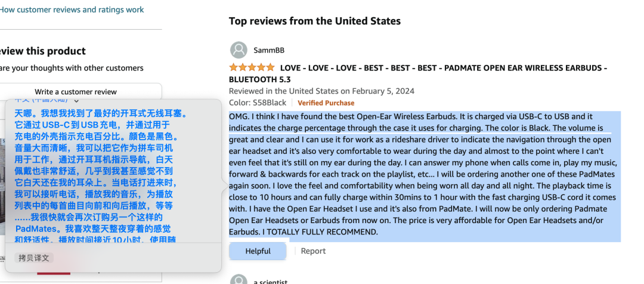The height and width of the screenshot is (284, 644).
Task: Open the SammBB reviewer name link
Action: pos(269,50)
